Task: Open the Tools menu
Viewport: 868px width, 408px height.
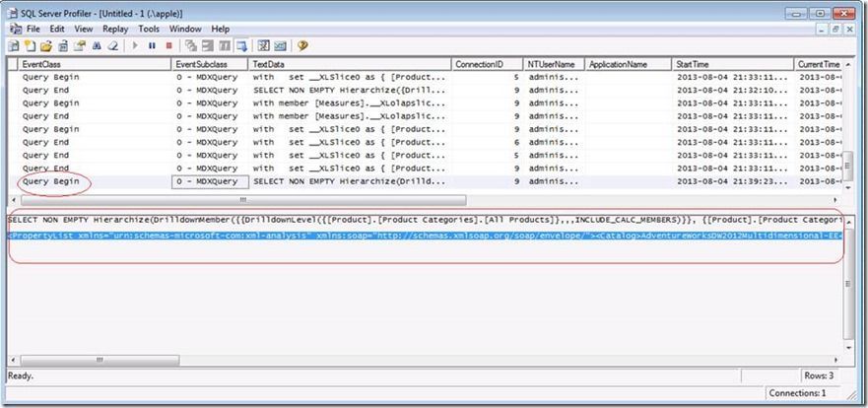Action: (149, 29)
